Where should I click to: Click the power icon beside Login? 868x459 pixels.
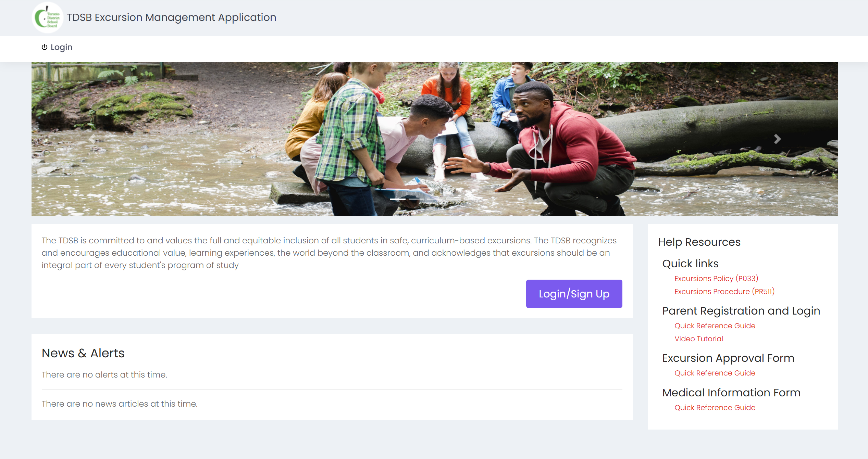pos(45,47)
